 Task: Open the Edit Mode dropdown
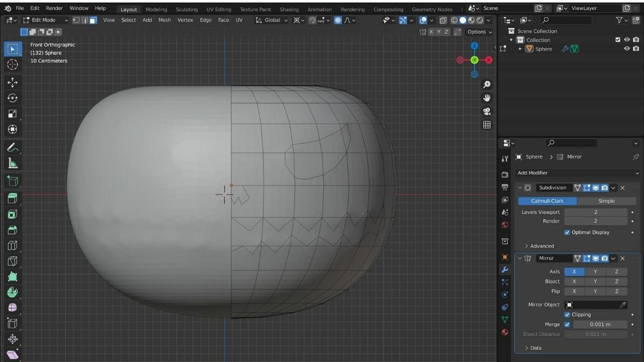click(45, 20)
